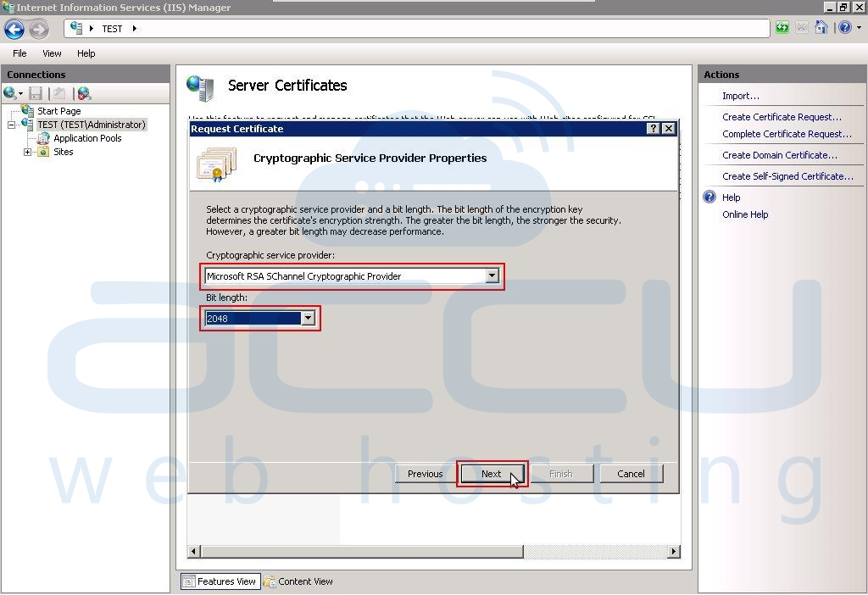
Task: Click the Finish button
Action: 561,474
